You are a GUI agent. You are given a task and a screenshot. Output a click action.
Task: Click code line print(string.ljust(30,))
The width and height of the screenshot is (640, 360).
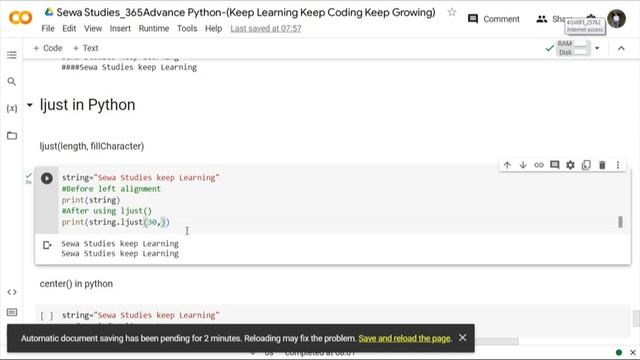point(116,222)
